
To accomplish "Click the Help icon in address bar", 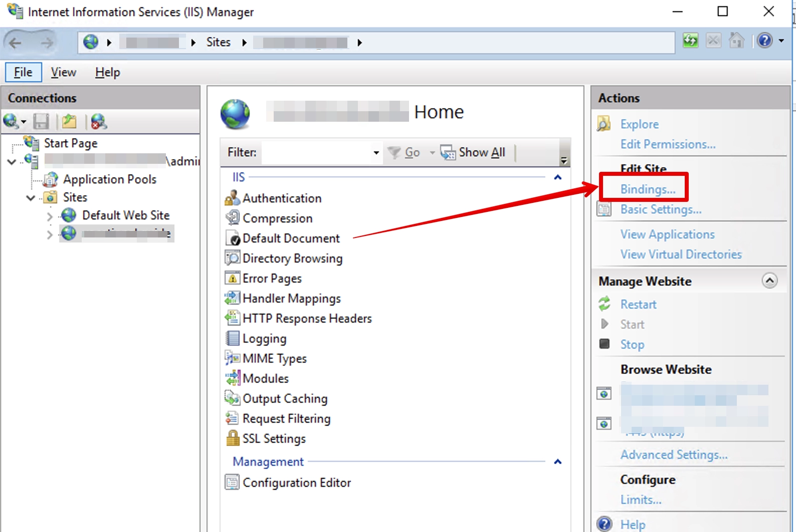I will [764, 41].
